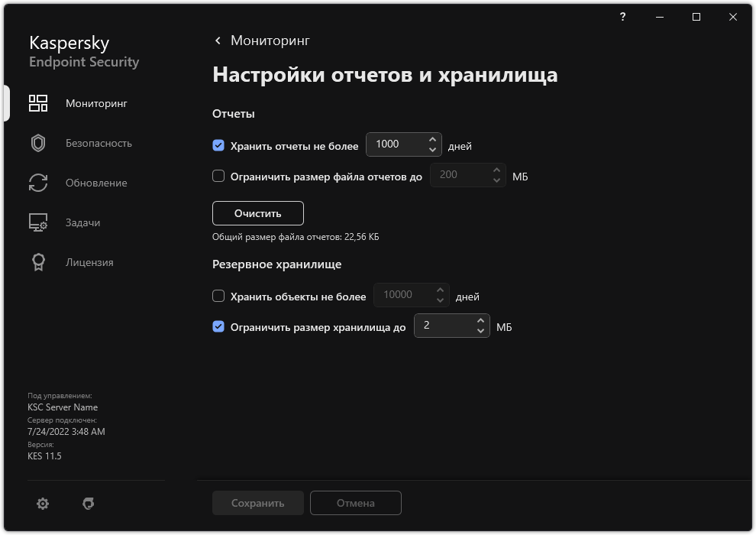Screen dimensions: 756x535
Task: Uncheck Хранить отчеты не более
Action: click(219, 145)
